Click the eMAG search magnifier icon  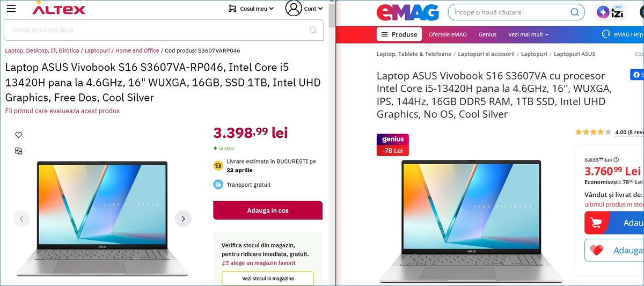(x=574, y=12)
